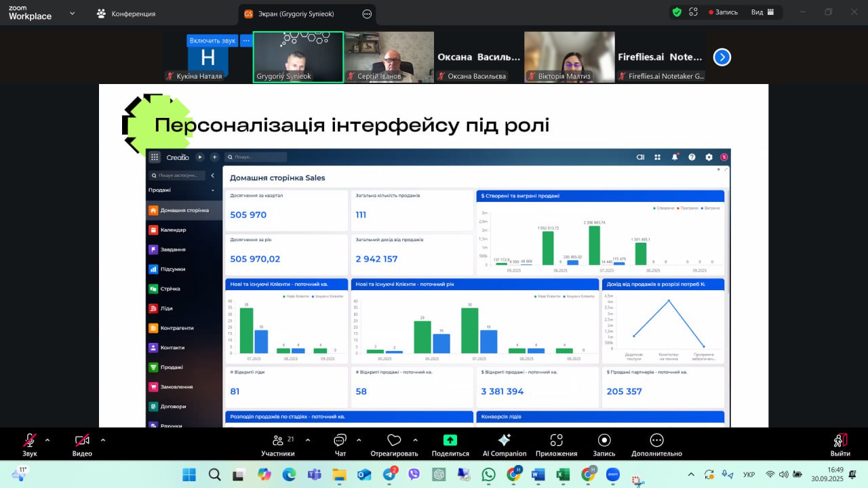The image size is (868, 488).
Task: Open the notifications bell in Creatio
Action: click(675, 157)
